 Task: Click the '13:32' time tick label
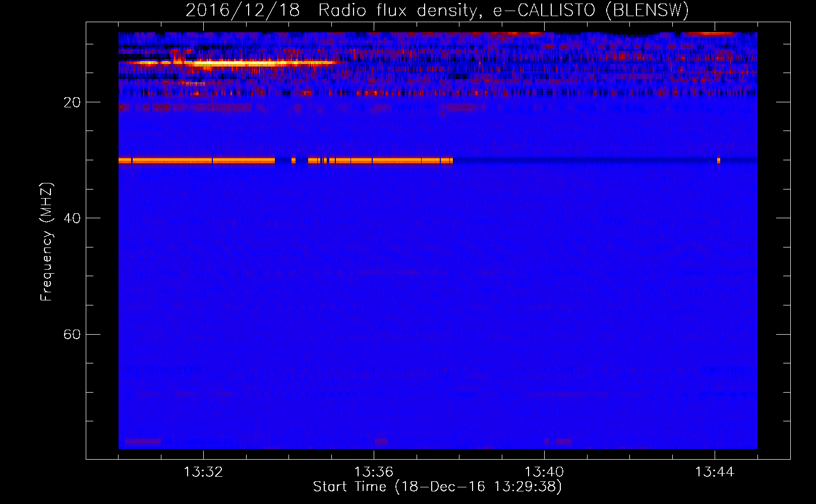[203, 472]
